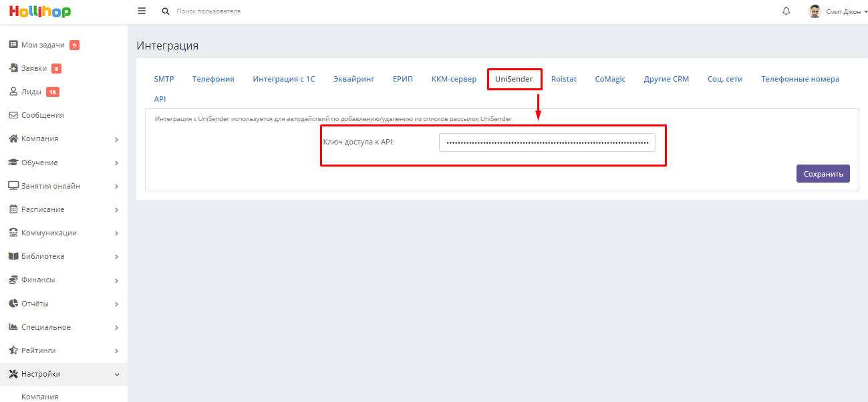Image resolution: width=868 pixels, height=402 pixels.
Task: Click the Мои задачи list icon
Action: [13, 45]
